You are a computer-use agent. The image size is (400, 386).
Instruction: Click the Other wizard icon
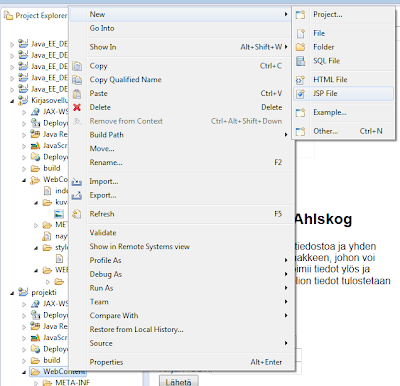[x=301, y=131]
